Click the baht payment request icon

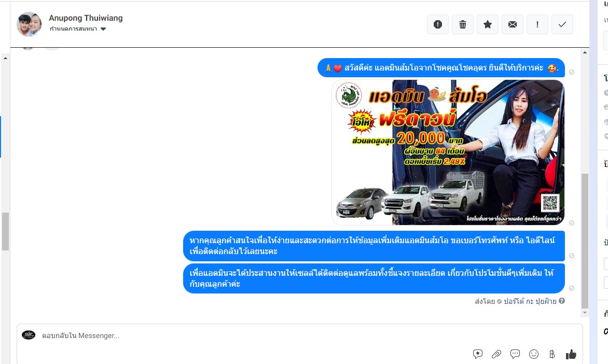552,354
